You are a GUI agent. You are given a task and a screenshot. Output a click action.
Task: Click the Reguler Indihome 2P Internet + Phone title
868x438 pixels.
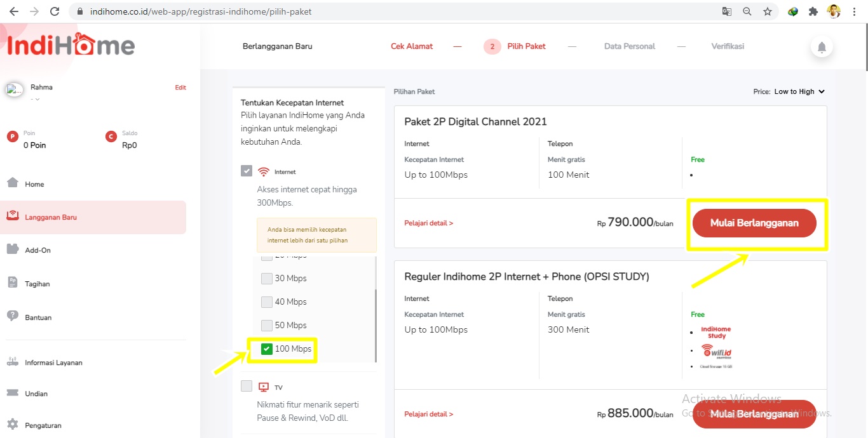click(527, 276)
